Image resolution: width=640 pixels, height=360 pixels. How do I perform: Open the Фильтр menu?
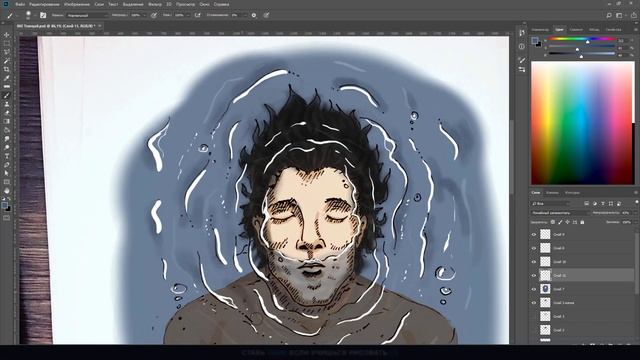(x=155, y=4)
